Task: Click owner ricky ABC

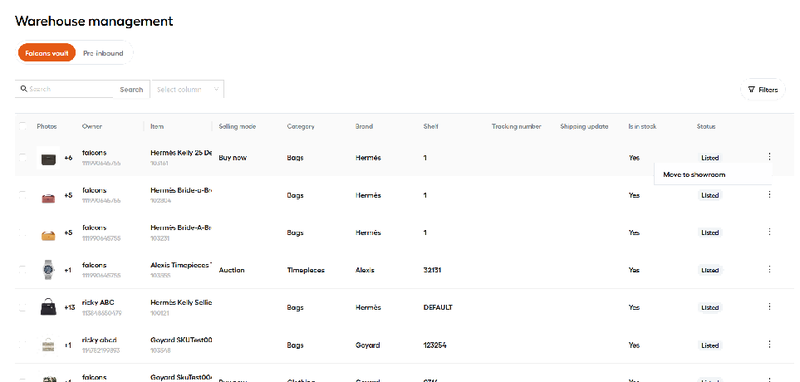Action: (98, 302)
